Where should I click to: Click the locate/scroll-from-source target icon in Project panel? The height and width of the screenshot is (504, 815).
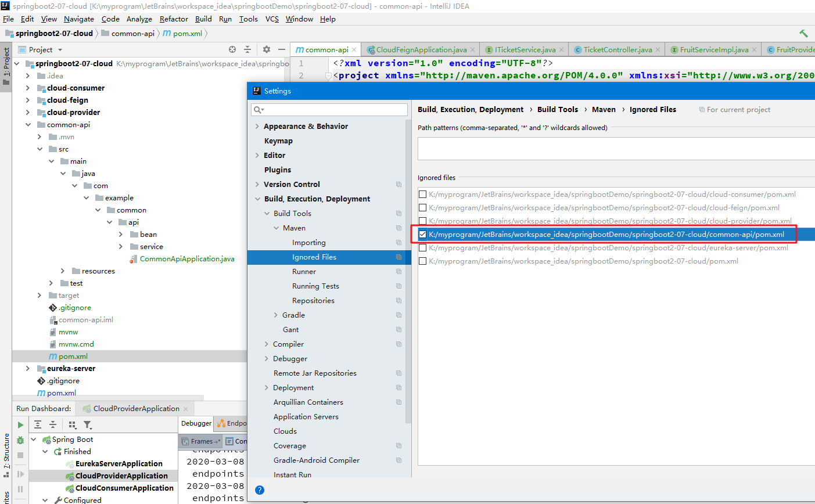[x=232, y=49]
